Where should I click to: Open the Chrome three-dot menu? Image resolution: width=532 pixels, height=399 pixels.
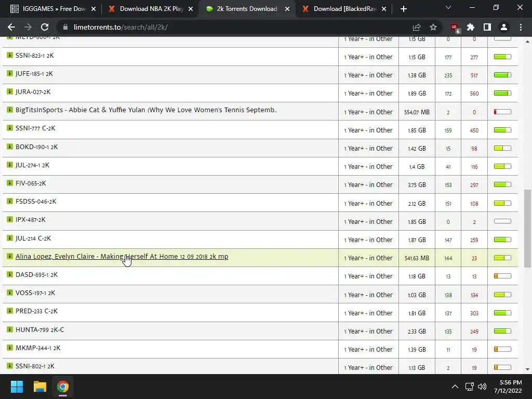521,27
